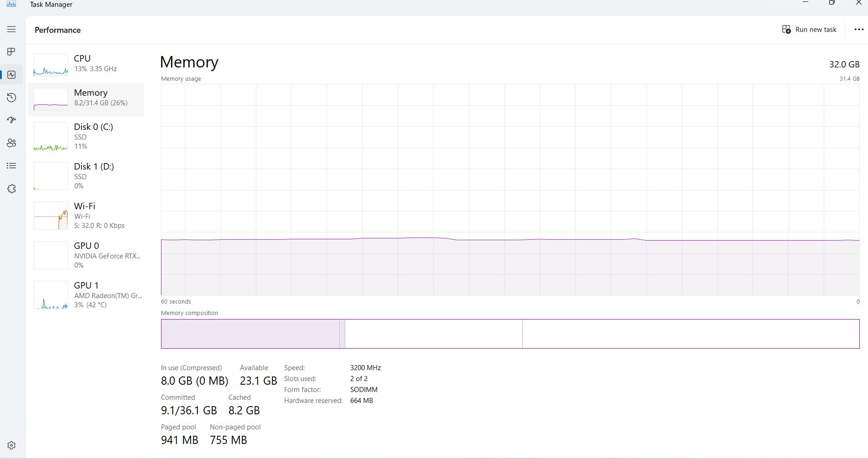Open the App history page icon
Image resolution: width=868 pixels, height=459 pixels.
[11, 98]
